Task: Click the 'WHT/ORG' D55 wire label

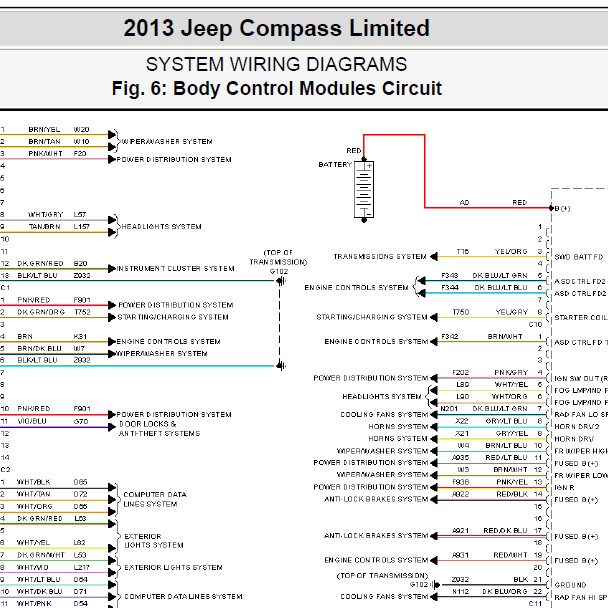Action: pyautogui.click(x=34, y=506)
